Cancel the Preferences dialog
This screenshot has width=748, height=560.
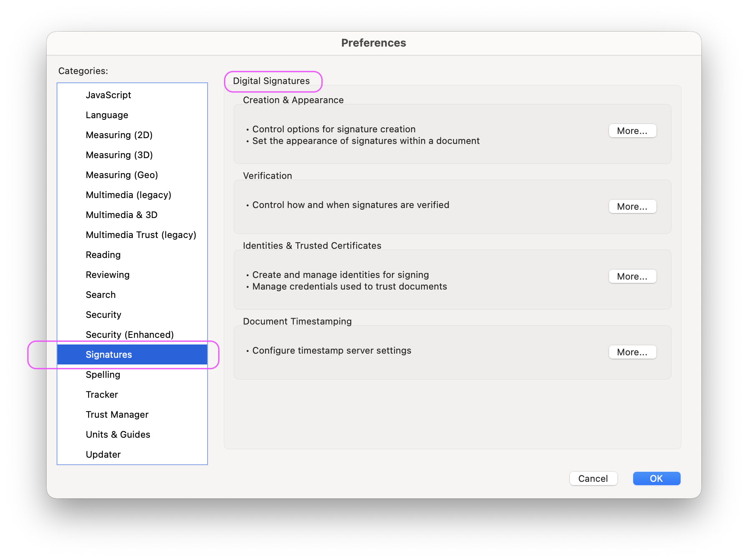point(593,478)
